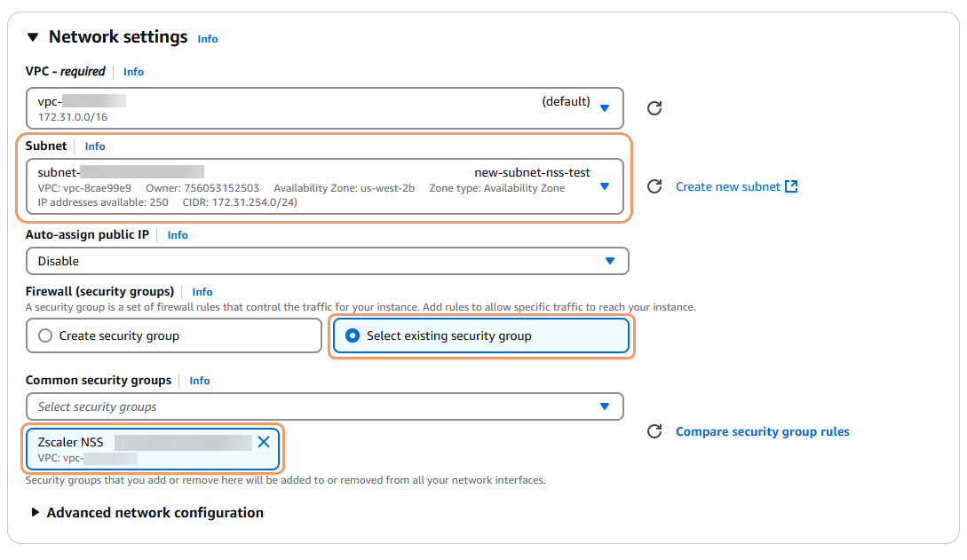Refresh the security groups list
The image size is (967, 560).
tap(654, 431)
